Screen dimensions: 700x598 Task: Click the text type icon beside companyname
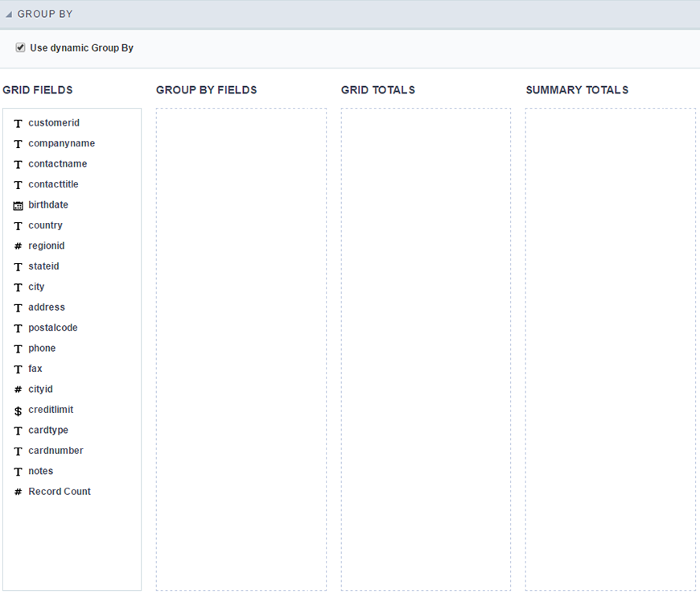click(x=17, y=143)
